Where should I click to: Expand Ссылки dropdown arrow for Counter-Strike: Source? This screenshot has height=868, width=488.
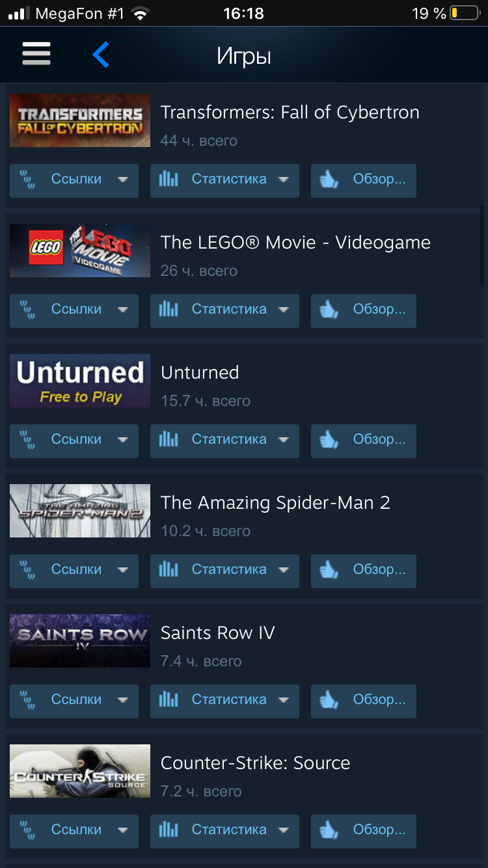[123, 830]
